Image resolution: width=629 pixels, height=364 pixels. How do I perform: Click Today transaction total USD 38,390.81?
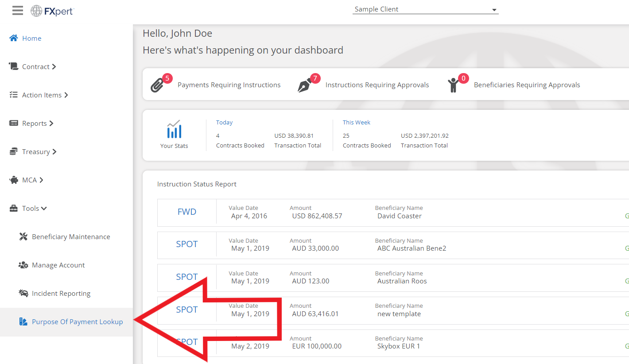(x=294, y=136)
